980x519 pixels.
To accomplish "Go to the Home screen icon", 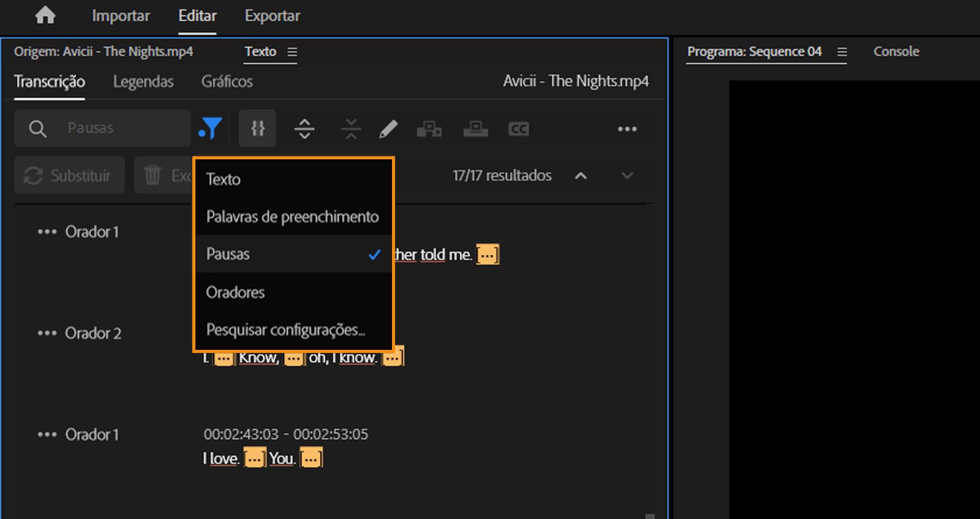I will [45, 15].
